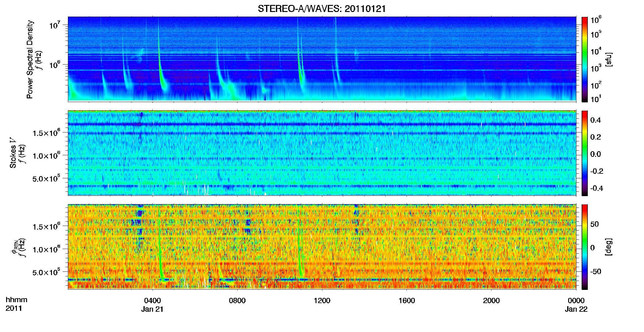Click the Stokes V colorbar
This screenshot has height=332, width=644.
pos(585,153)
